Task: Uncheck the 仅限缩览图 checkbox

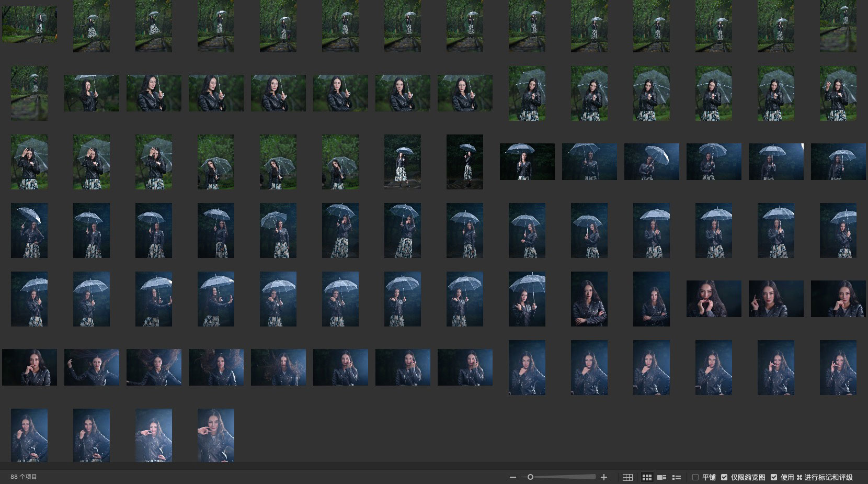Action: (x=724, y=477)
